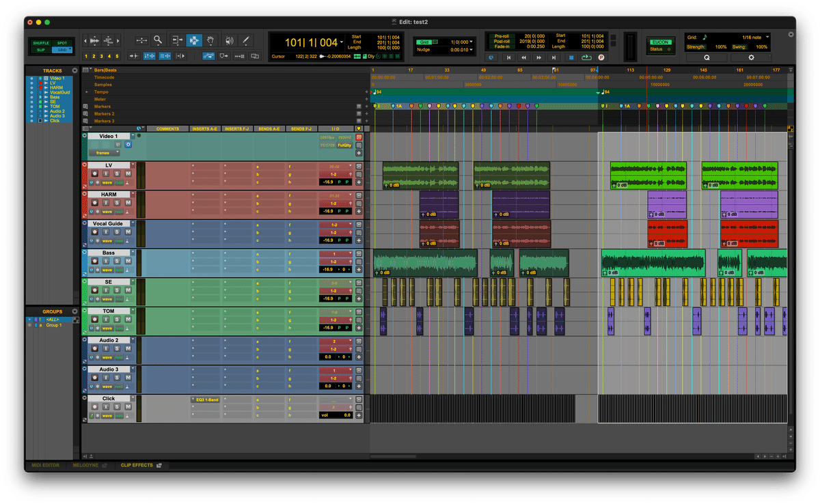Open the edit window toolbar menu arrow

tap(791, 34)
